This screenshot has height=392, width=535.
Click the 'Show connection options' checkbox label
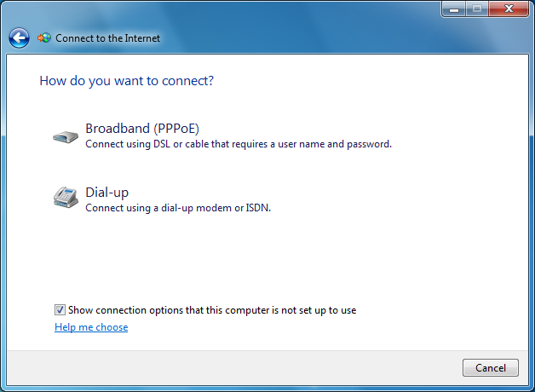[x=211, y=310]
